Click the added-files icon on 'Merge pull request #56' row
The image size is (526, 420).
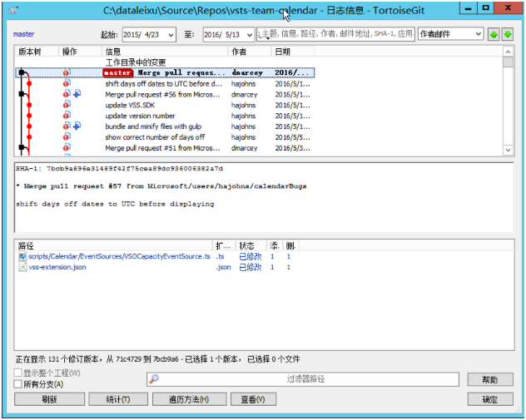point(77,94)
